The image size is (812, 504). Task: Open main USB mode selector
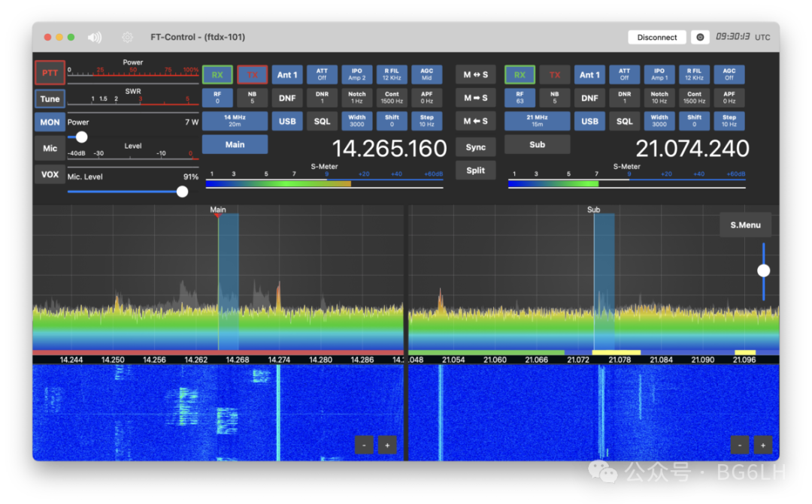pyautogui.click(x=287, y=121)
